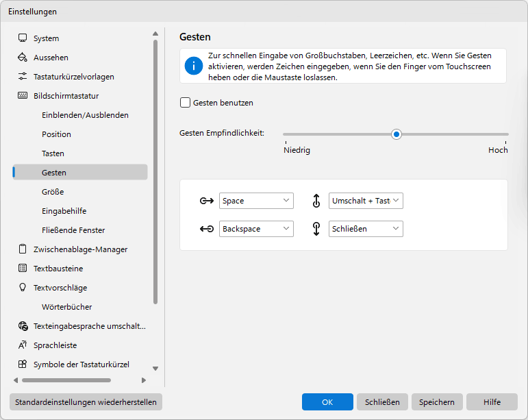
Task: Select Texteingabesprache umschalten entry
Action: coord(80,326)
